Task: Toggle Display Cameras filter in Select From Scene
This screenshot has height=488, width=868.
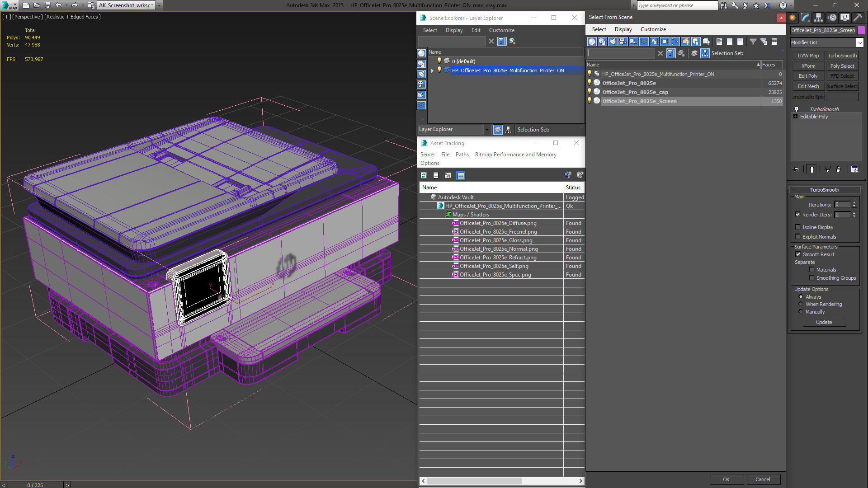Action: click(x=623, y=42)
